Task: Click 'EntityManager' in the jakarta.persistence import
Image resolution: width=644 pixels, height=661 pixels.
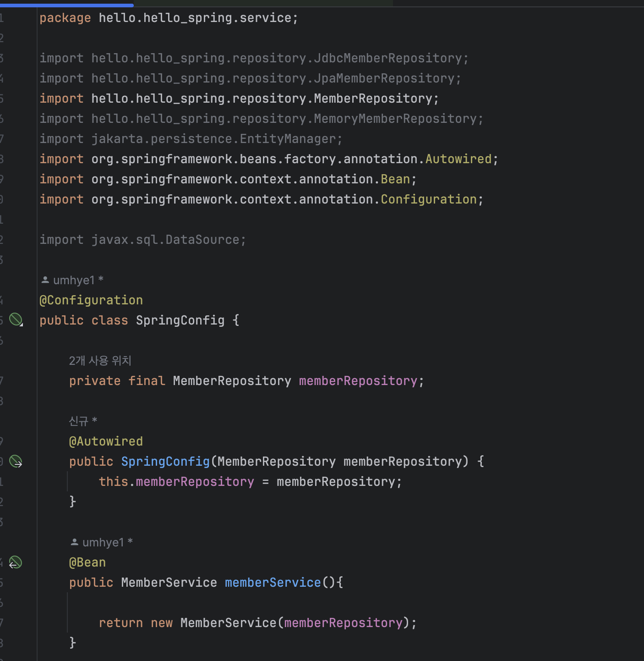Action: click(288, 139)
